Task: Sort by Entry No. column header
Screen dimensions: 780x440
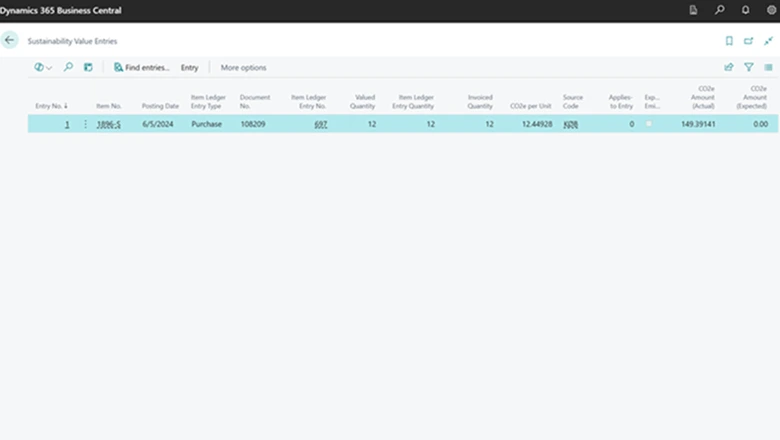Action: coord(51,105)
